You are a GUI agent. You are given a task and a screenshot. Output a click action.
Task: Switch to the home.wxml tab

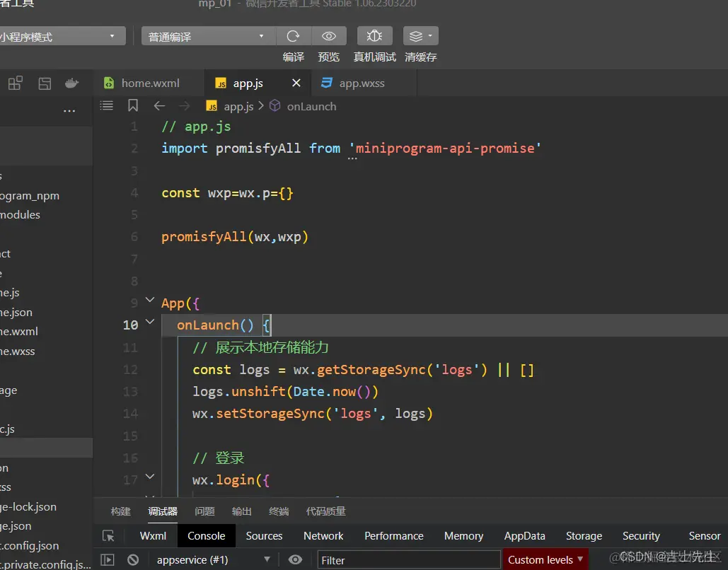(149, 83)
